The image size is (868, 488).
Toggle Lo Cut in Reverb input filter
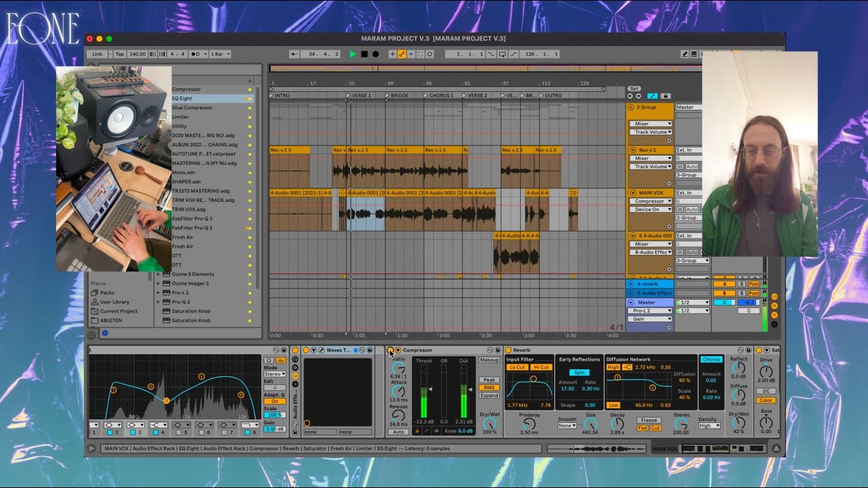click(517, 367)
